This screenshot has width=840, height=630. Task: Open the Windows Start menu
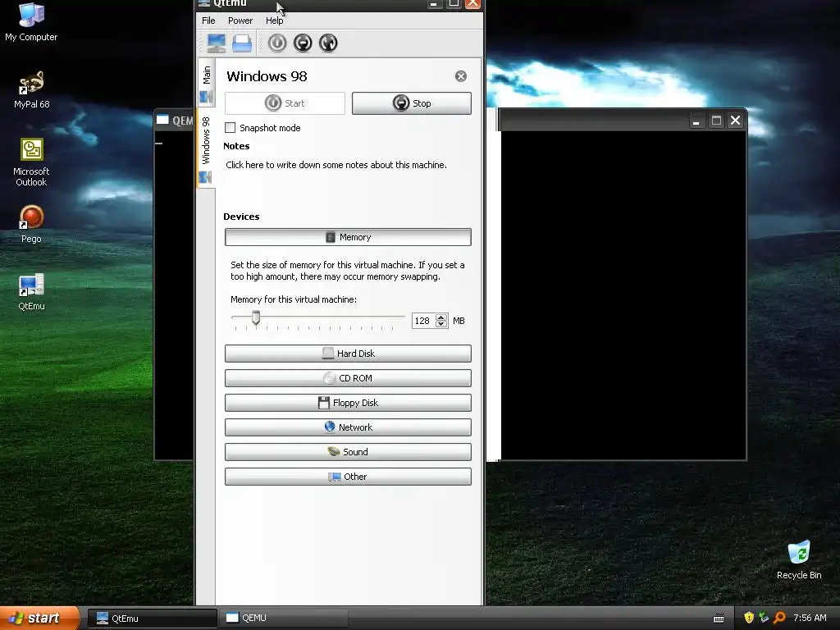[x=39, y=619]
